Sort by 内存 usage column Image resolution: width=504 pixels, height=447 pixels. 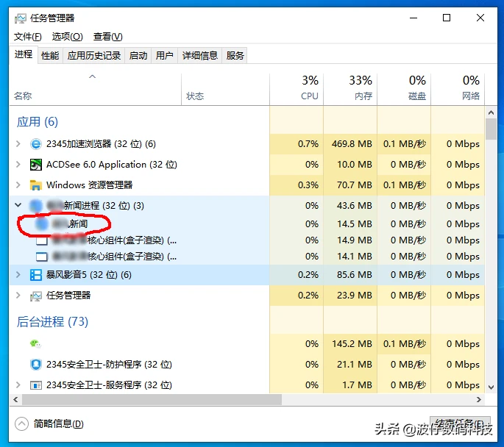click(x=350, y=89)
